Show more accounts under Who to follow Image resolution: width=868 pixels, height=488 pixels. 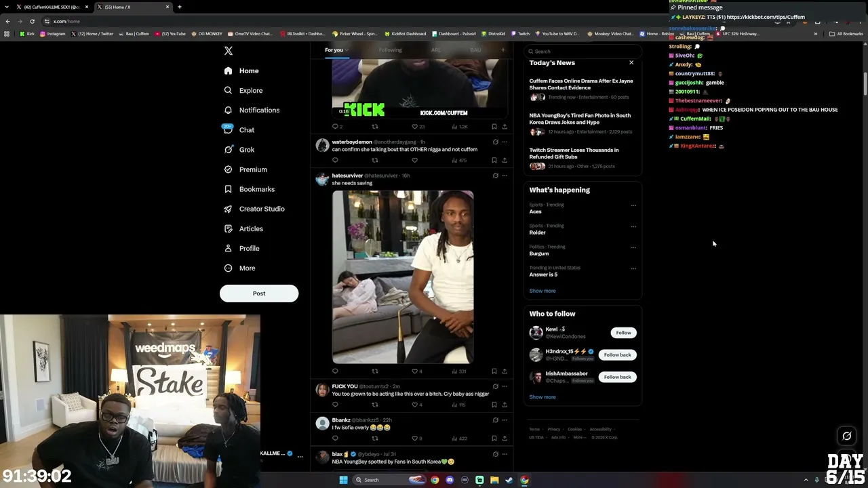[x=542, y=397]
